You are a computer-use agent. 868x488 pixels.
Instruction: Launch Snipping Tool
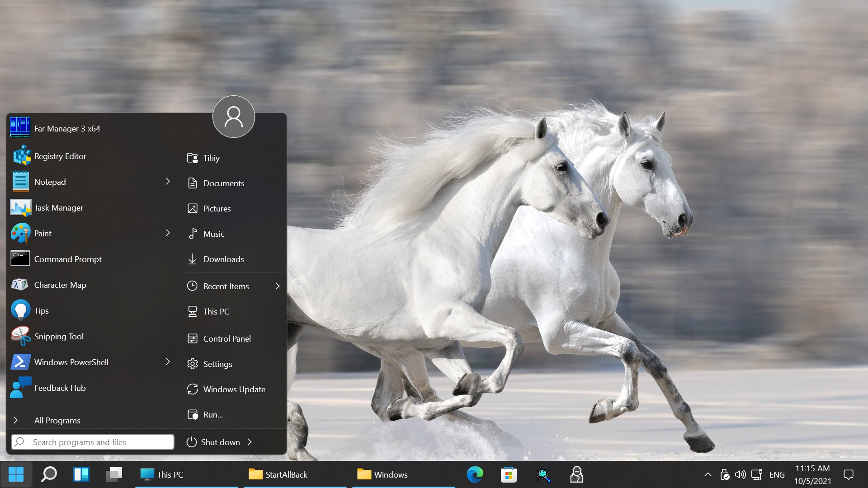(58, 336)
